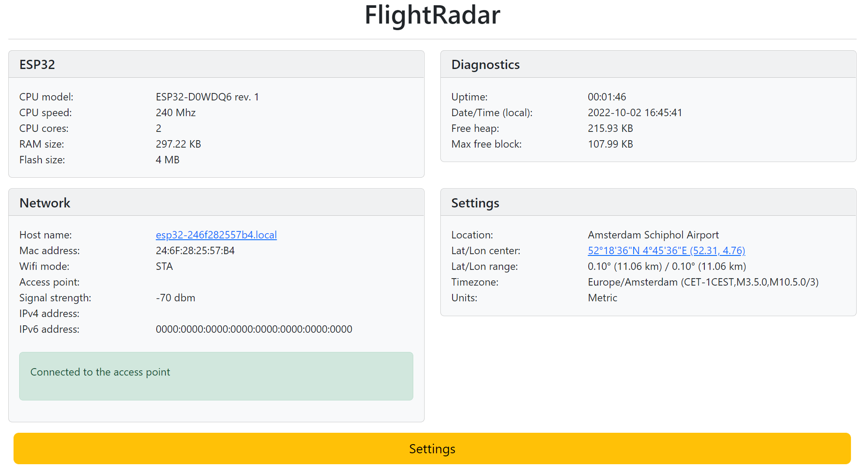Click the Flash size: label
Image resolution: width=868 pixels, height=469 pixels.
42,160
